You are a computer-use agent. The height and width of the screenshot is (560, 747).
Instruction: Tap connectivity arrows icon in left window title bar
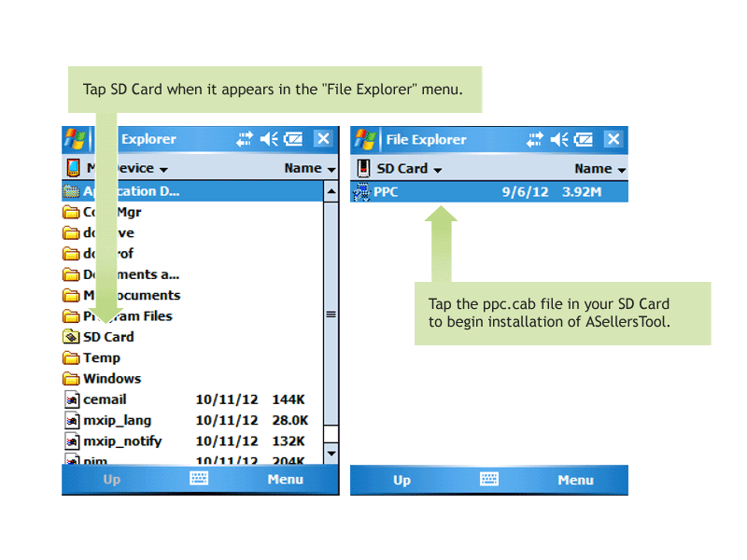pyautogui.click(x=245, y=139)
